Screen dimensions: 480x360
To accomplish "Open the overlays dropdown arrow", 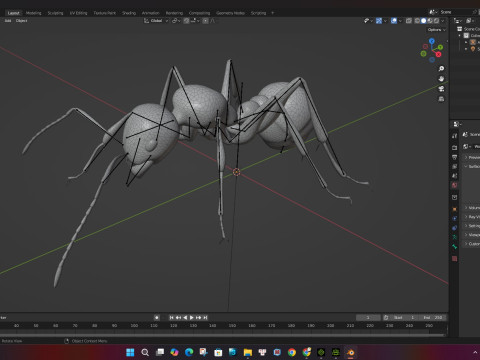I will 400,21.
